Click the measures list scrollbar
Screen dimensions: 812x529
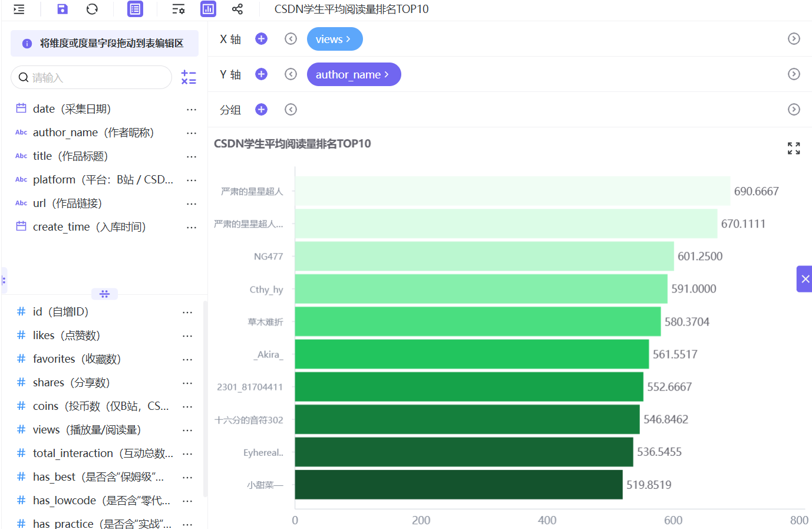(x=205, y=398)
